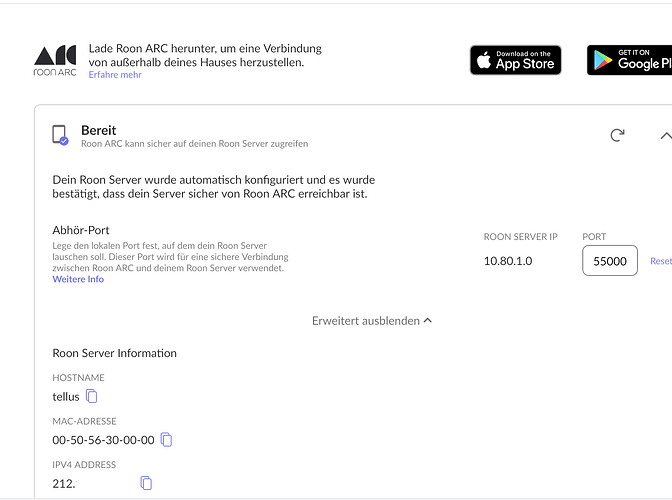Click the port field showing 55000
This screenshot has height=500, width=672.
click(609, 261)
